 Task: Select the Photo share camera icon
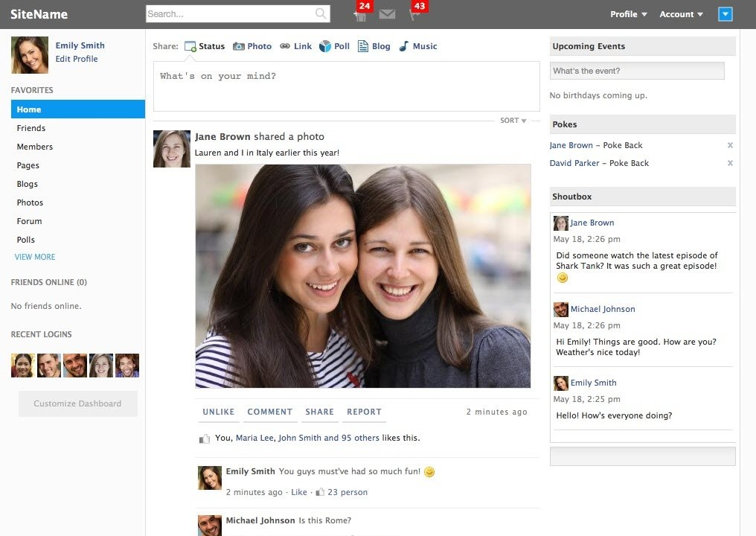click(x=239, y=46)
